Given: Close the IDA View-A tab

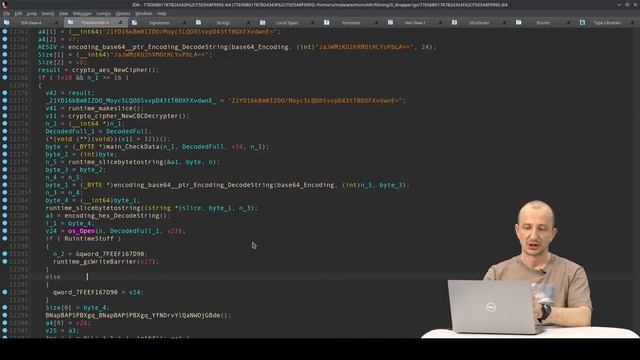Looking at the screenshot, I should click(x=56, y=23).
